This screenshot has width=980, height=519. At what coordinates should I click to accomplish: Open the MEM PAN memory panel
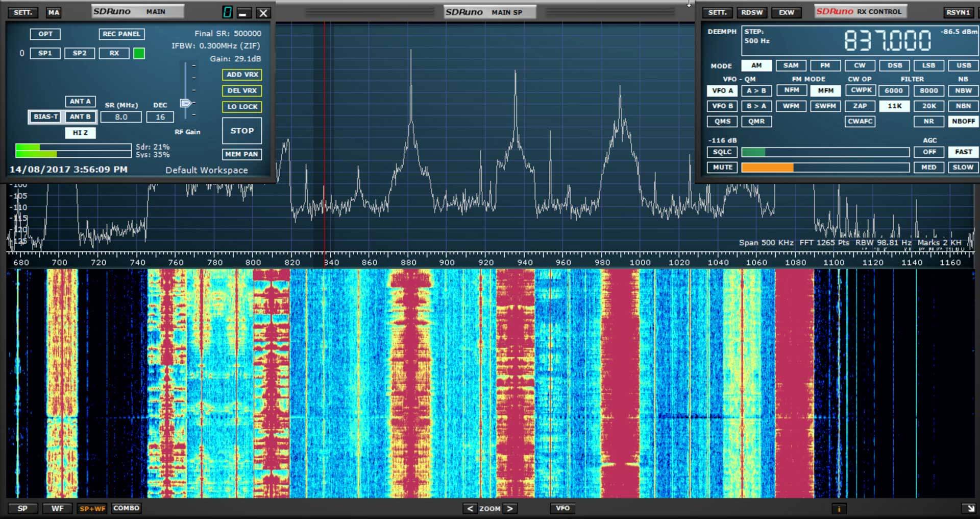[x=241, y=154]
